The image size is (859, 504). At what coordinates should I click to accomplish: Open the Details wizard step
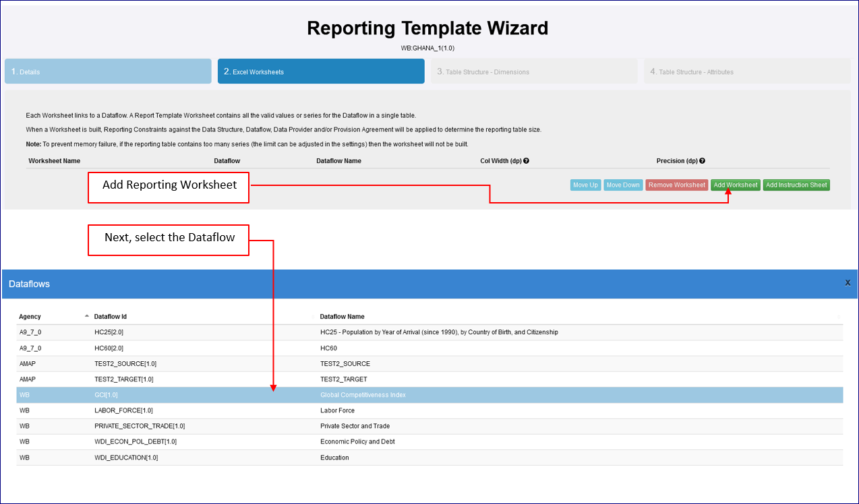click(108, 71)
